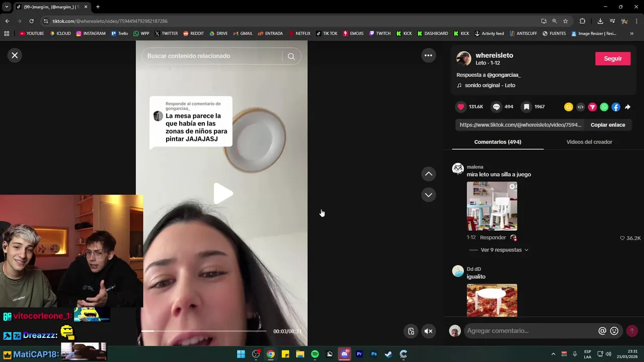Screen dimensions: 644x362
Task: Save the video with the bookmark icon
Action: [x=526, y=107]
